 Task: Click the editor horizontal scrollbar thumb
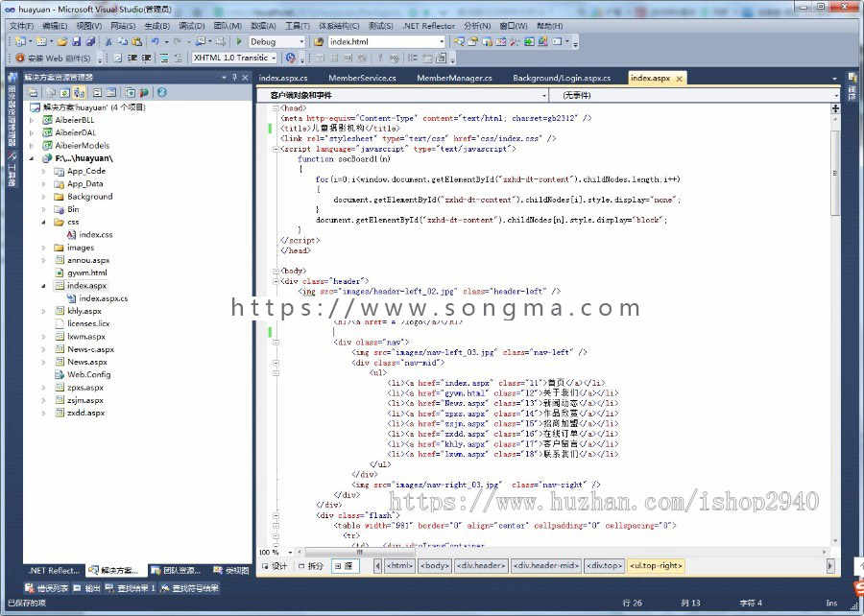point(359,552)
